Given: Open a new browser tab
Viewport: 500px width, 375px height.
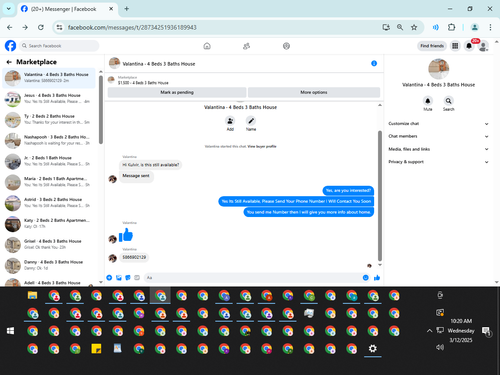Looking at the screenshot, I should pyautogui.click(x=127, y=9).
